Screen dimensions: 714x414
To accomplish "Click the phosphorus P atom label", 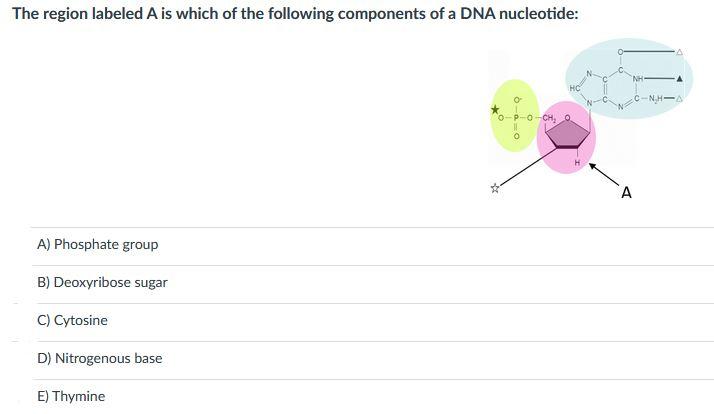I will point(516,118).
